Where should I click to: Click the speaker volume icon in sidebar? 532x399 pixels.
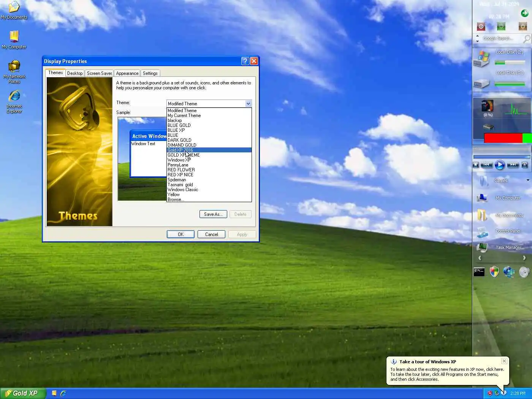point(524,272)
